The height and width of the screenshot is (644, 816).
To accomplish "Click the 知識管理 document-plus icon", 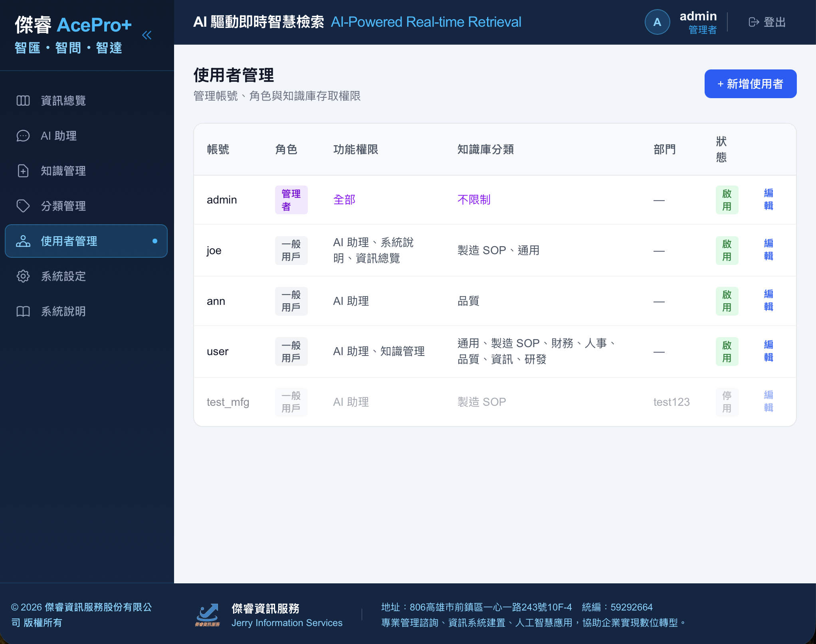I will pos(23,171).
